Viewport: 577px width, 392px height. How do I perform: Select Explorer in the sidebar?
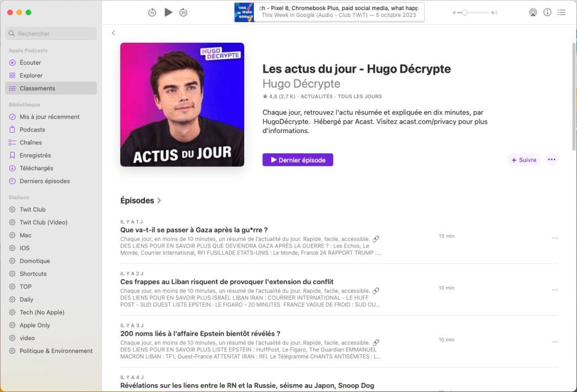31,76
